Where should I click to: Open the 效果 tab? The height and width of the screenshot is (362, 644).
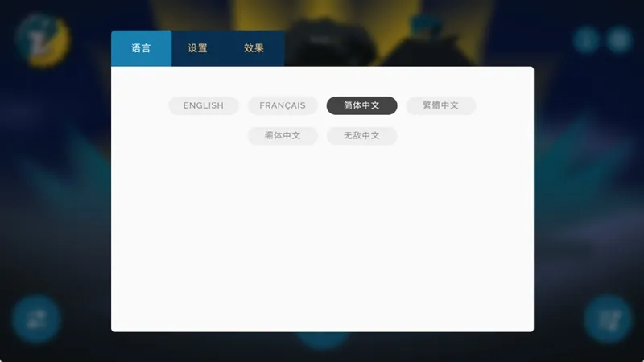[254, 48]
